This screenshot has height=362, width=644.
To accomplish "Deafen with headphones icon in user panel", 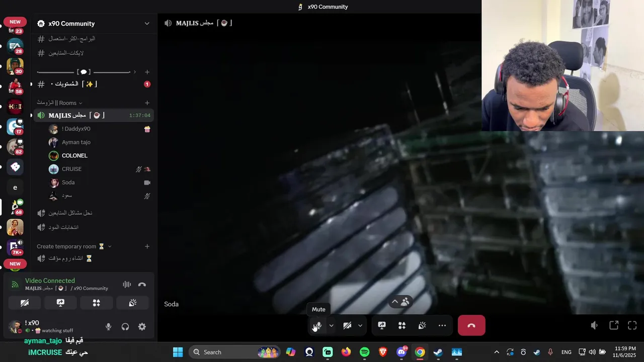I will point(125,327).
